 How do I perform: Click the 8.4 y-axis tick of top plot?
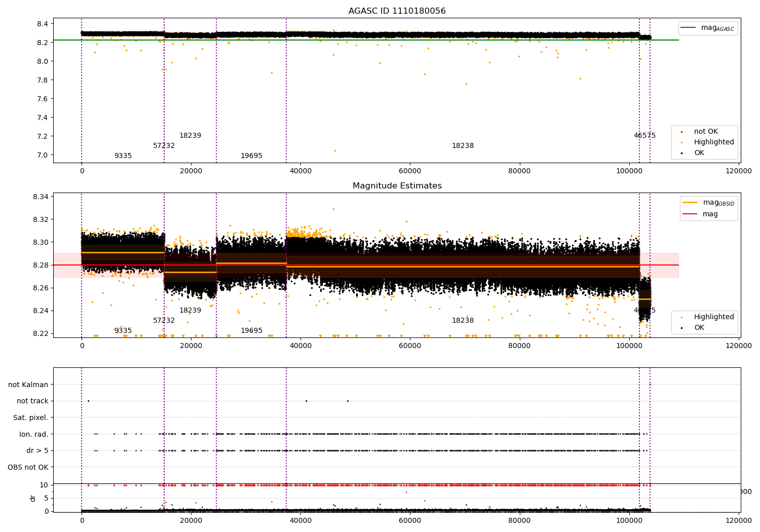(x=43, y=24)
